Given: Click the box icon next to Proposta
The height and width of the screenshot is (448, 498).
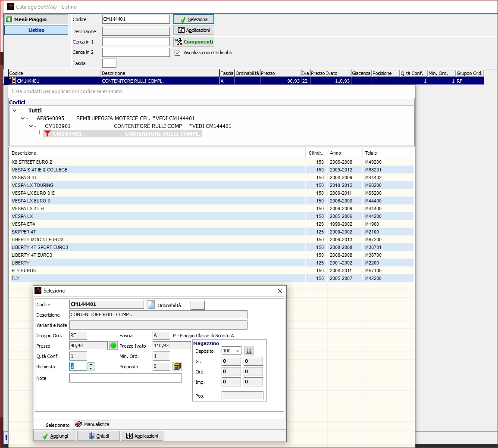Looking at the screenshot, I should click(177, 367).
